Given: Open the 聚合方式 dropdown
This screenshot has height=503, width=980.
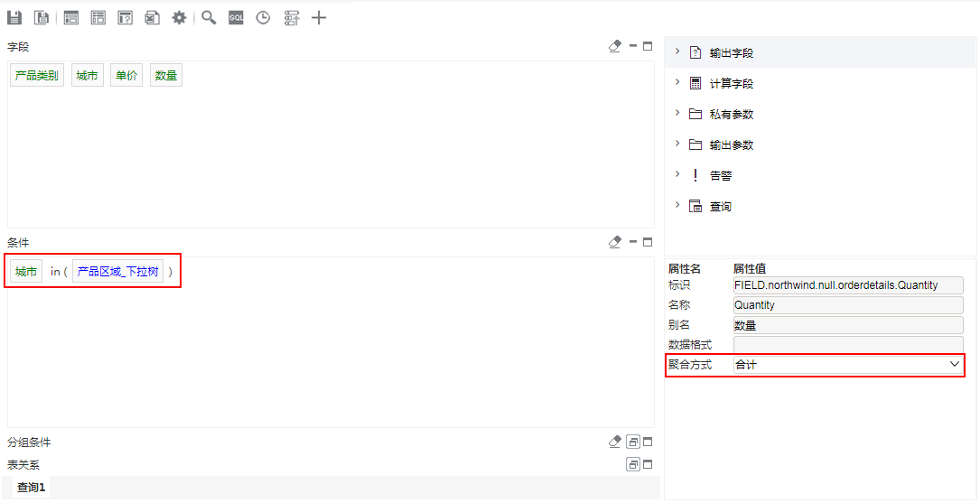Looking at the screenshot, I should point(848,364).
